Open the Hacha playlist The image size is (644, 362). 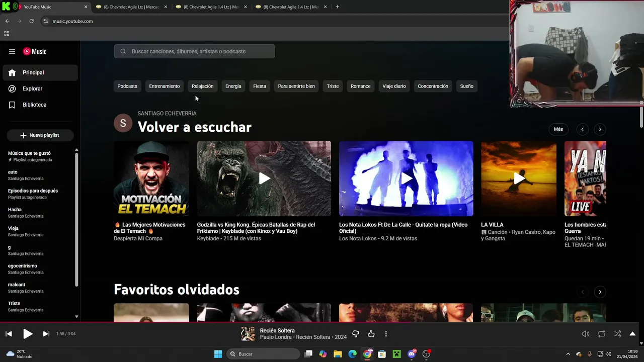point(40,213)
